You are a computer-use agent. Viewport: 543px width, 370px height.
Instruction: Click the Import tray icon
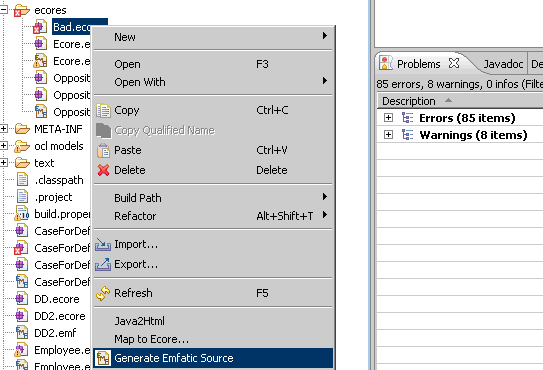pyautogui.click(x=103, y=245)
